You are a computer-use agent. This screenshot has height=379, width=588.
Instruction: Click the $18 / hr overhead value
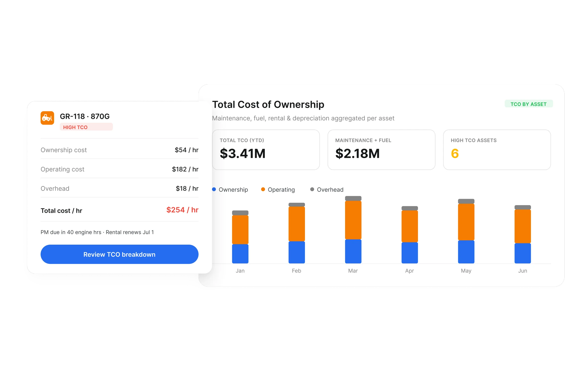[x=187, y=189]
